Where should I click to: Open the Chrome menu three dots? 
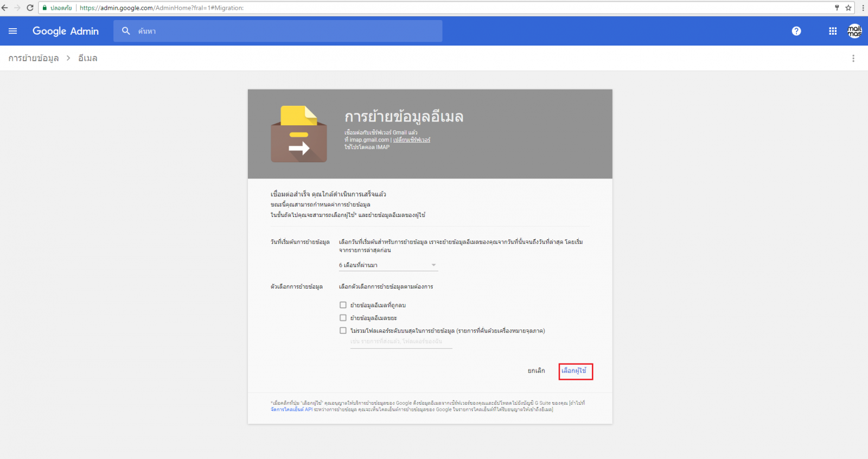(x=863, y=8)
